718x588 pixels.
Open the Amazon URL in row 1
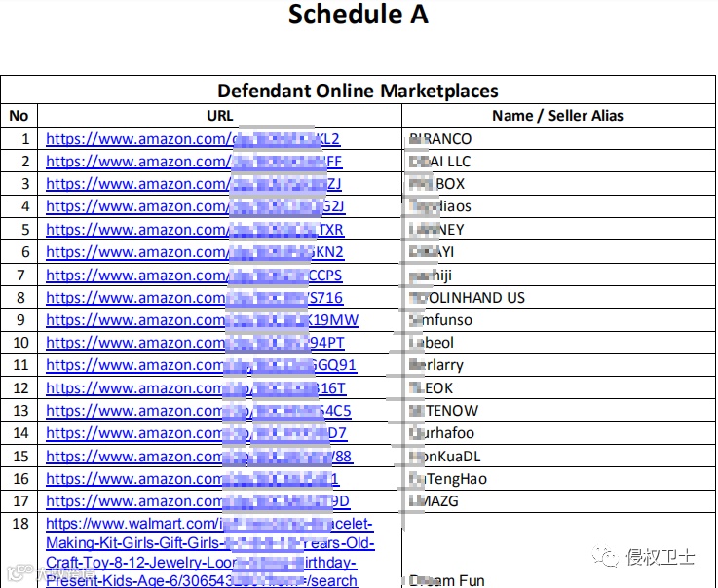(x=193, y=138)
